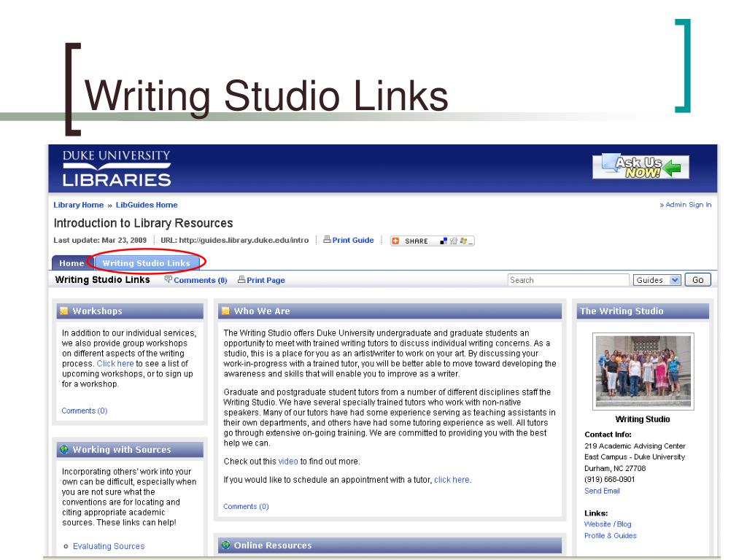Click the comment bubble icon next to Comments (0) in the page header
The width and height of the screenshot is (747, 560).
(169, 279)
